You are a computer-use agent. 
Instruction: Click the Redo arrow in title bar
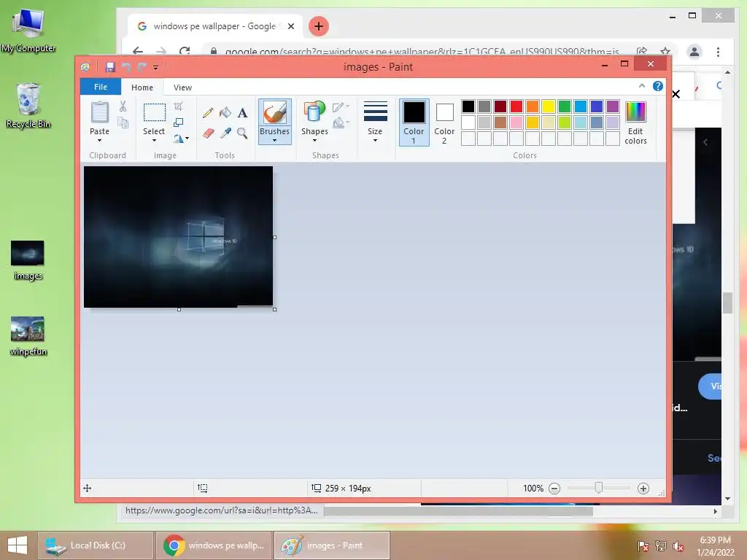click(x=142, y=67)
